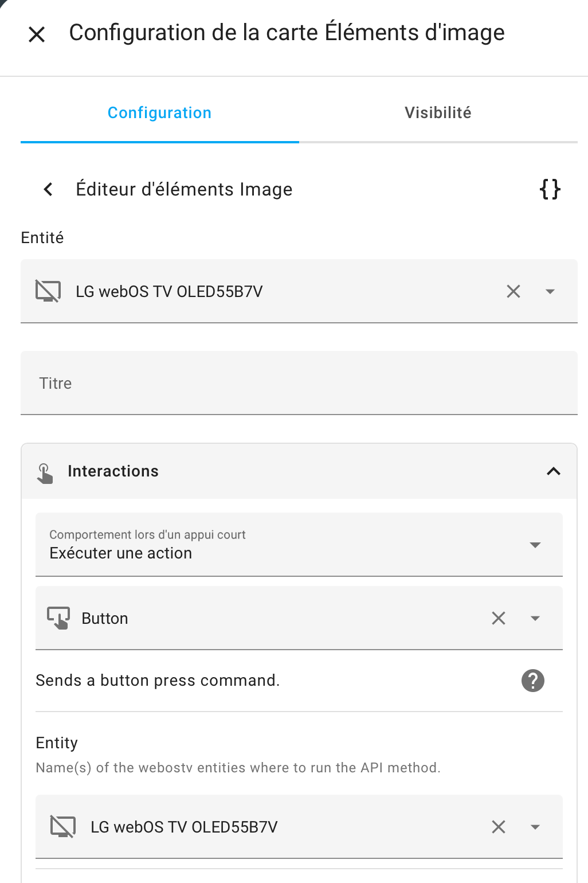Go back from the Éditeur d'éléments Image
This screenshot has width=588, height=883.
48,189
